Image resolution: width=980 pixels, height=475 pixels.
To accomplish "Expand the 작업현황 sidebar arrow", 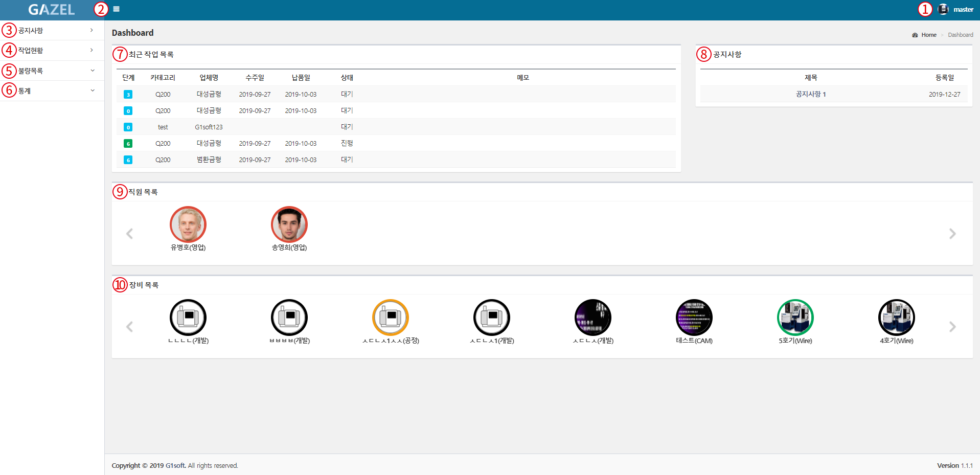I will tap(92, 50).
